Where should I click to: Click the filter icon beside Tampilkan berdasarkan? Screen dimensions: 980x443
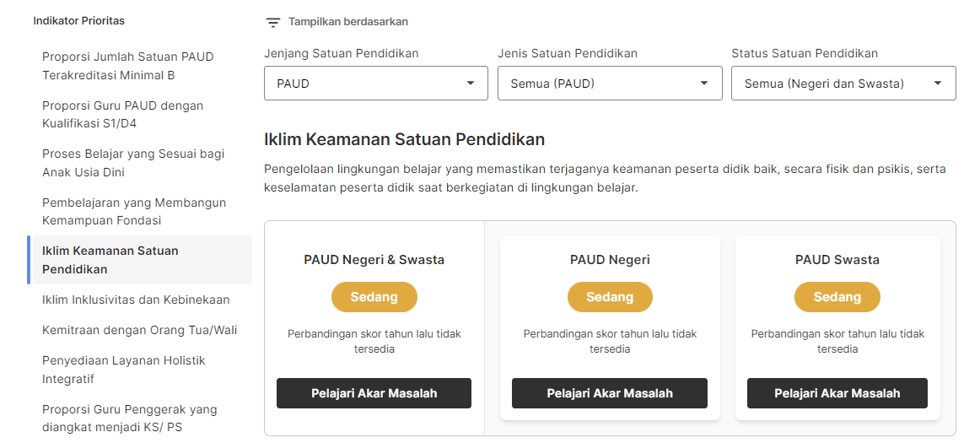272,23
